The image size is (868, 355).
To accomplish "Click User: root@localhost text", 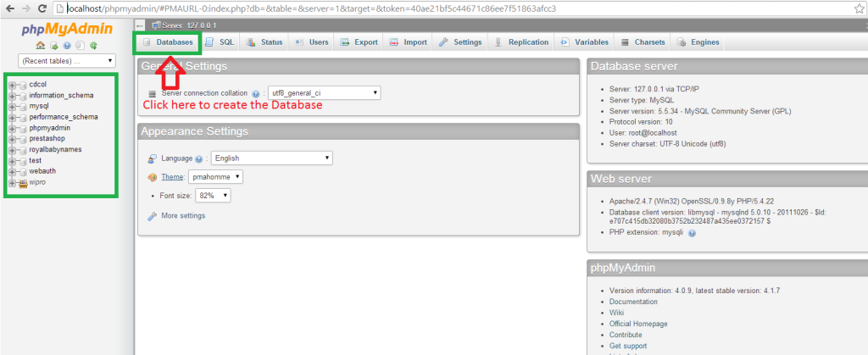I will pyautogui.click(x=643, y=133).
